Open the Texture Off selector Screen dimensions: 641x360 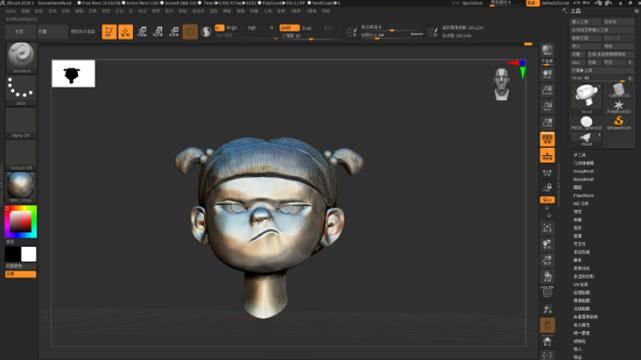21,154
